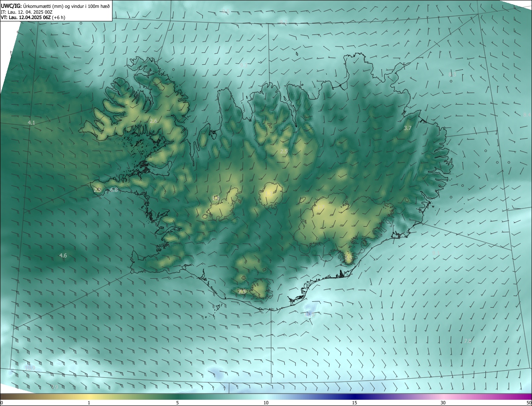This screenshot has width=532, height=406.
Task: Click the colour scale tick labelled 50
Action: point(529,403)
